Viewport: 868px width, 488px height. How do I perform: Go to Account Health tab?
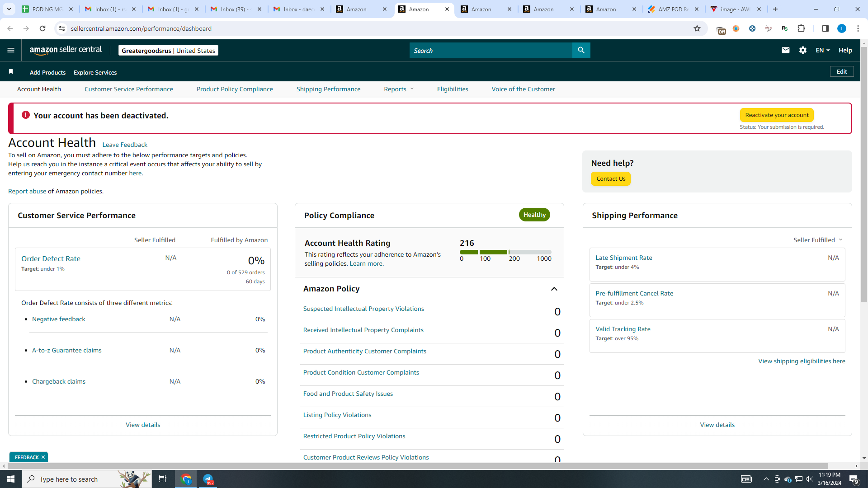(x=39, y=89)
